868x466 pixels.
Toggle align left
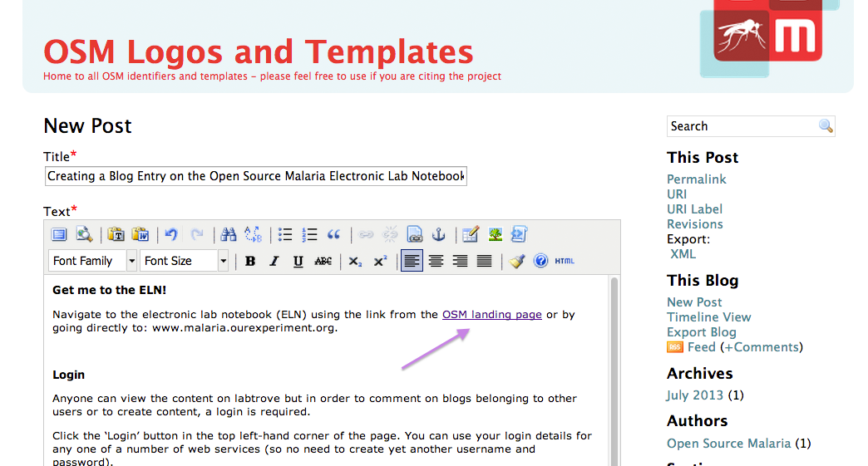click(412, 261)
